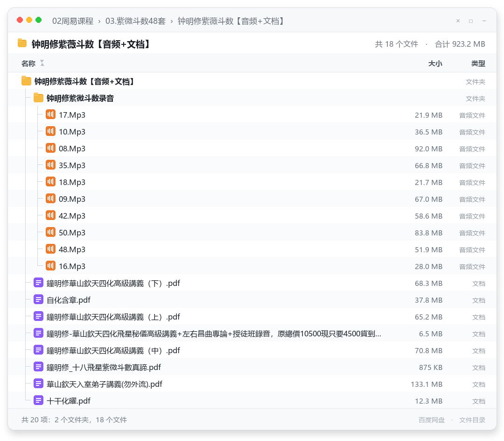Select the file name 48.Mp3

pos(72,249)
